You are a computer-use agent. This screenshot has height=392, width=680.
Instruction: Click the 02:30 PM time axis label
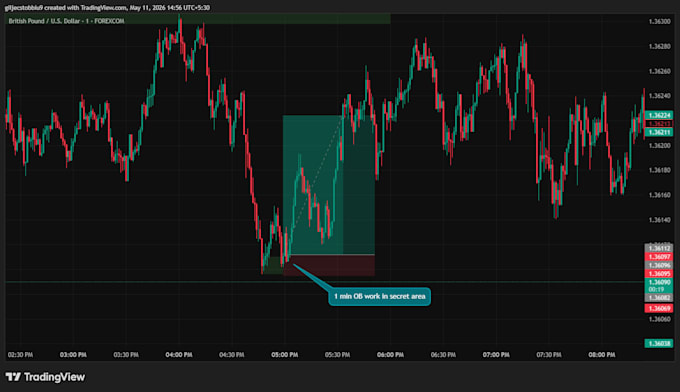[x=20, y=355]
